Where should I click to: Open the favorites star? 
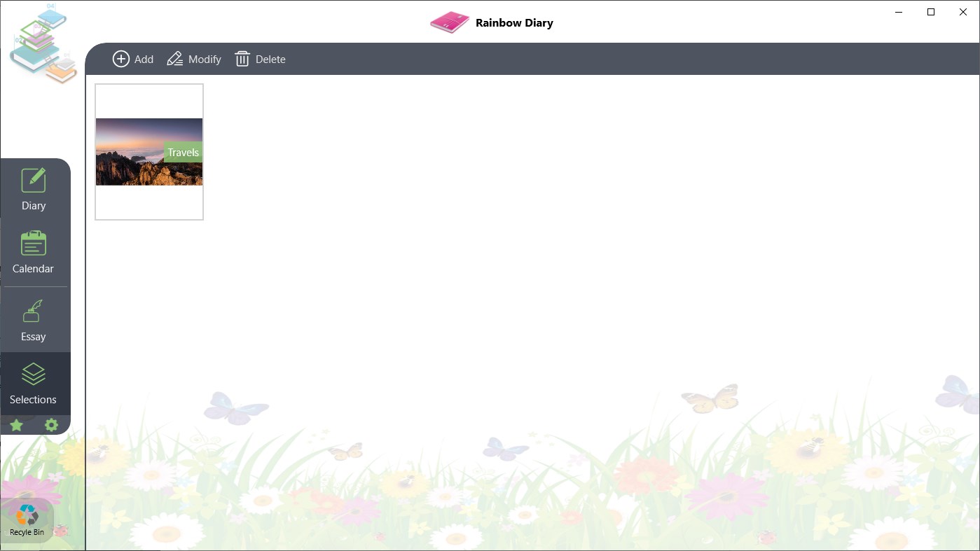(15, 425)
